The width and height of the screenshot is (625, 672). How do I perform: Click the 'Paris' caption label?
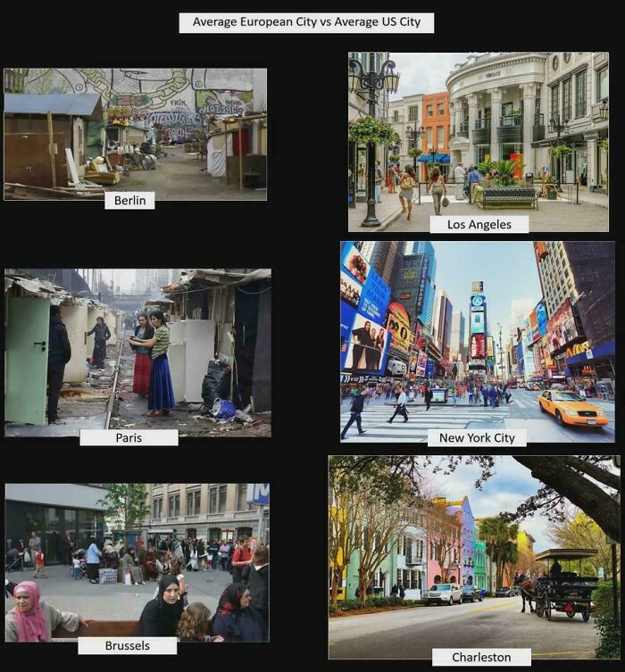[x=129, y=437]
